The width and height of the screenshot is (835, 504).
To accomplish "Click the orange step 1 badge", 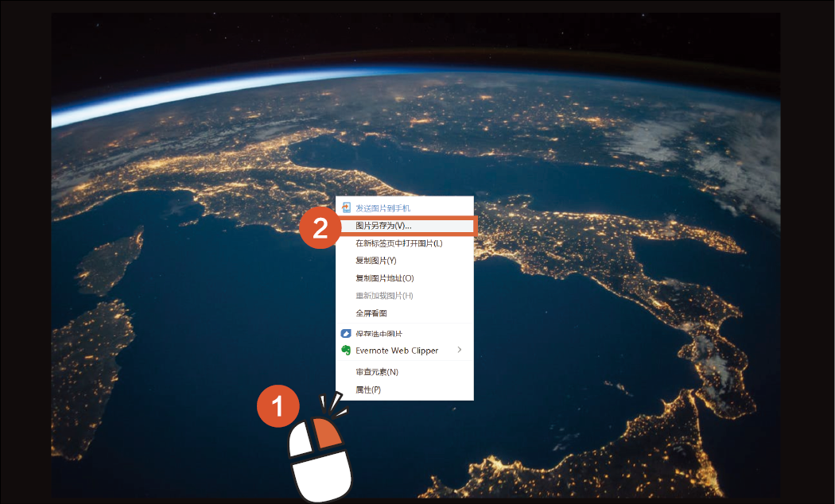I will point(278,407).
